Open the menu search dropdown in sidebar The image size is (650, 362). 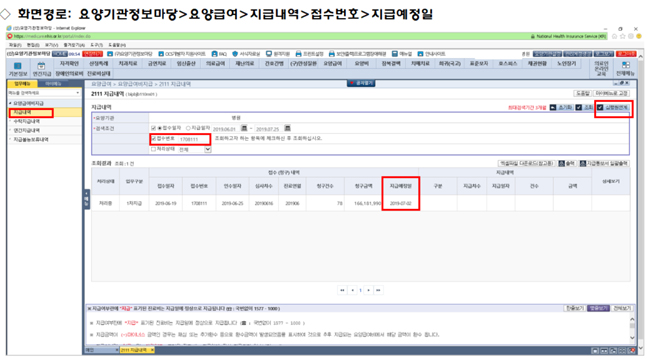pos(78,93)
